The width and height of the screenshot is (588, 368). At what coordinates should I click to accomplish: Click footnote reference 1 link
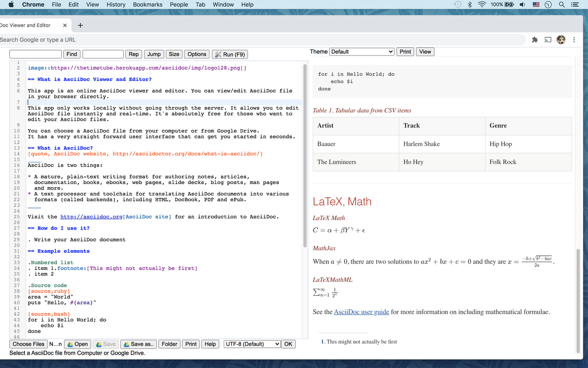(x=322, y=342)
